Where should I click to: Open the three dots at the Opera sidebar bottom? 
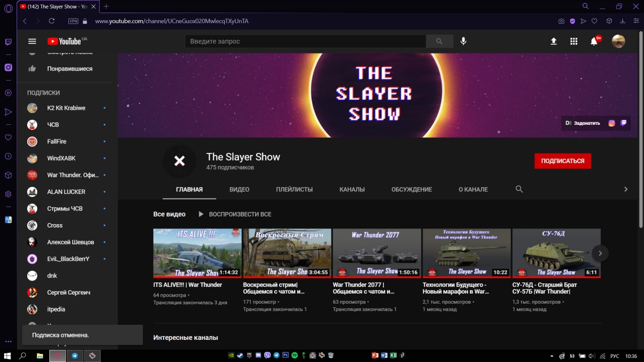click(x=8, y=342)
